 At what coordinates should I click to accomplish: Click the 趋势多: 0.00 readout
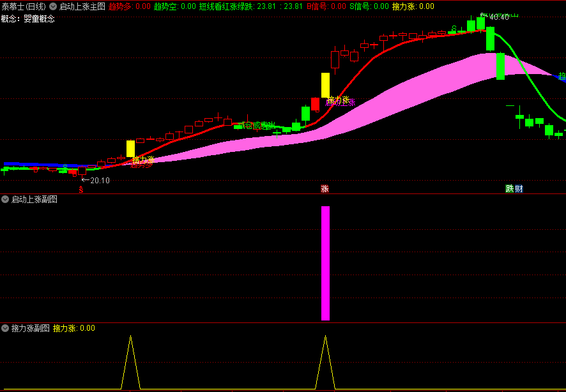(x=129, y=6)
